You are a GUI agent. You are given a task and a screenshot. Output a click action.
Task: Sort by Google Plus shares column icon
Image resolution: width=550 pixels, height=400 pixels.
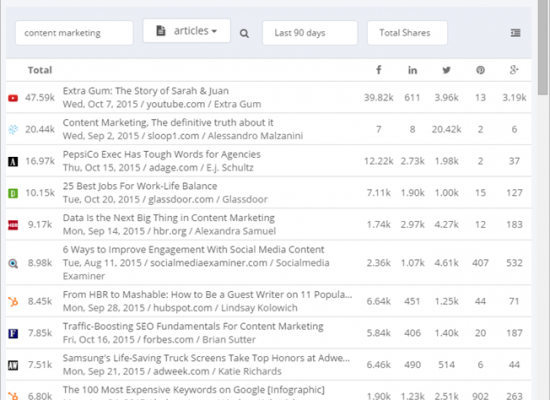[514, 70]
